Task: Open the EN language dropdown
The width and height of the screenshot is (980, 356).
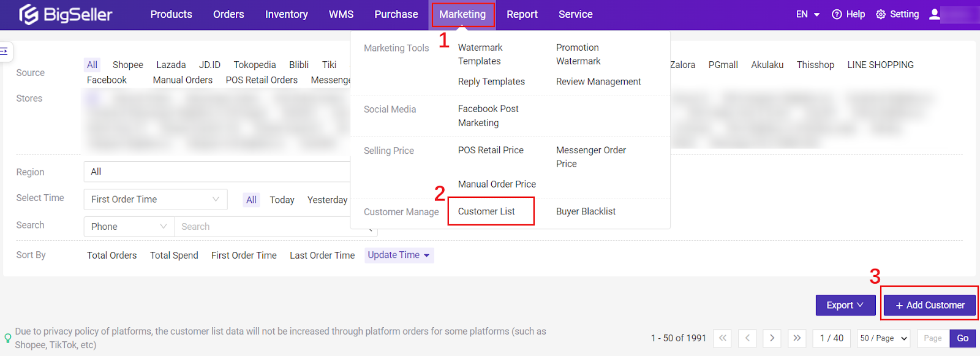Action: (808, 14)
